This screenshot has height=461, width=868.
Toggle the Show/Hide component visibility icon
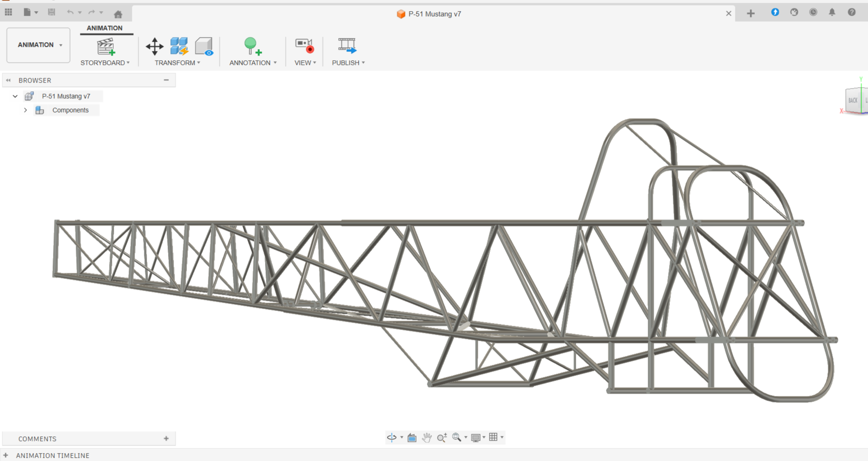coord(204,46)
